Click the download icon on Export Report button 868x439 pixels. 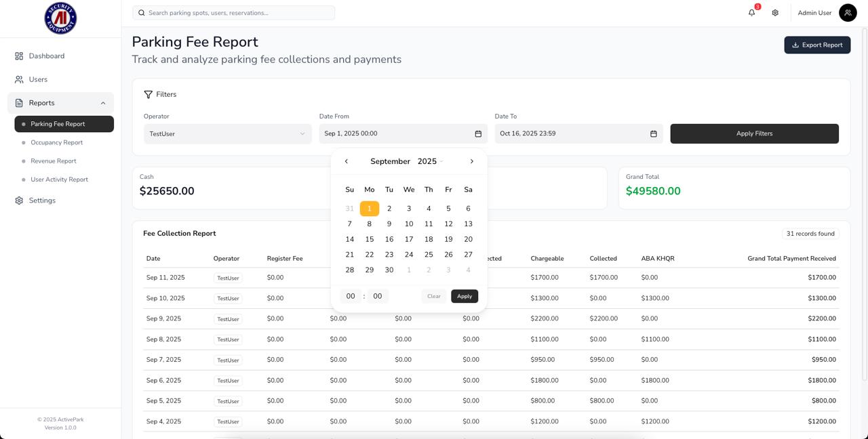pyautogui.click(x=795, y=45)
